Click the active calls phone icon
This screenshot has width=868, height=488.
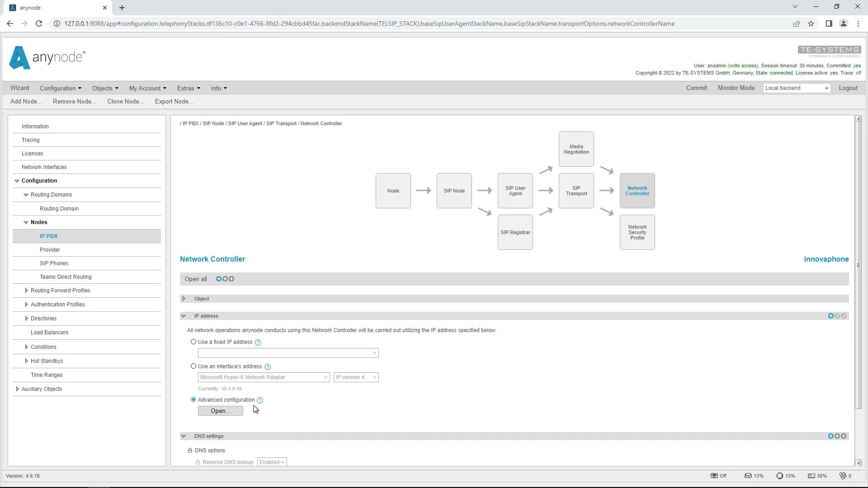pos(843,476)
